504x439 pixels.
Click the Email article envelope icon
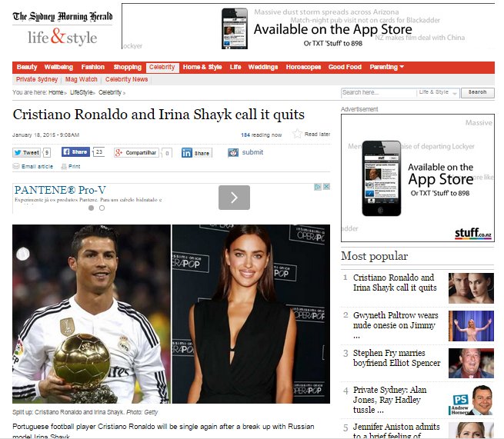(x=16, y=166)
